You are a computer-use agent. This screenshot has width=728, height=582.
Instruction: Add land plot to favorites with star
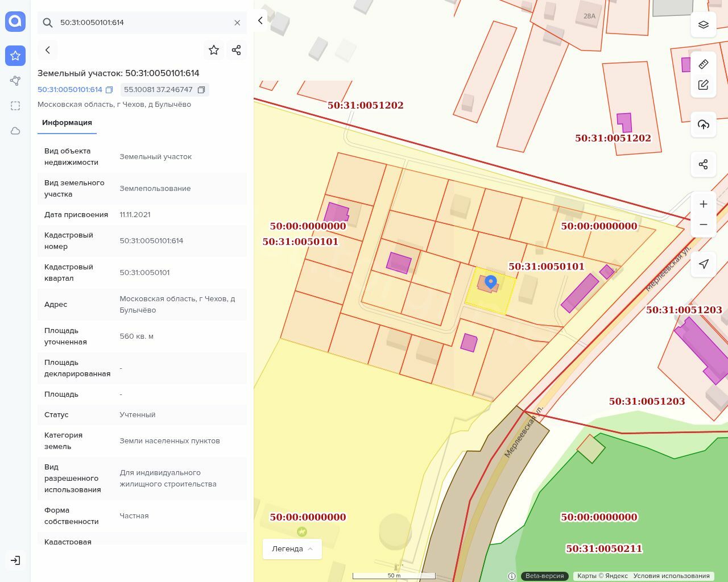(x=214, y=50)
